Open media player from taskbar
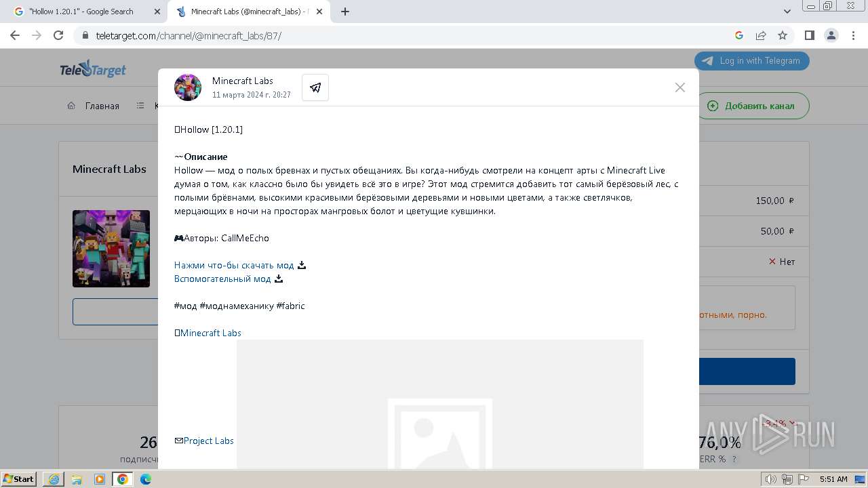 coord(100,479)
